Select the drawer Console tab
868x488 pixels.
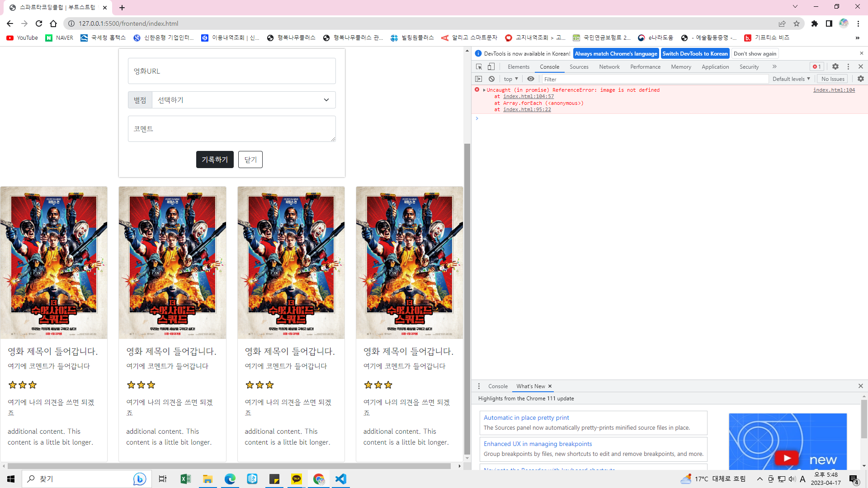498,386
